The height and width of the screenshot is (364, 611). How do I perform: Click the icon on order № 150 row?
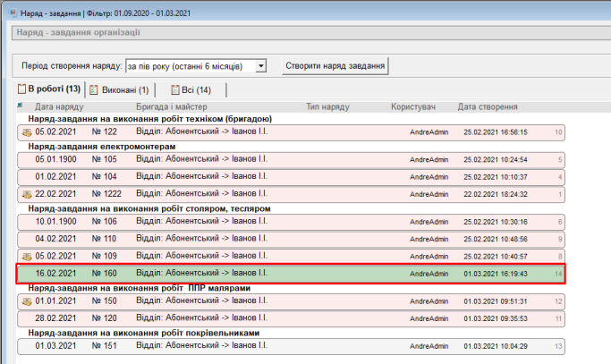pyautogui.click(x=26, y=302)
